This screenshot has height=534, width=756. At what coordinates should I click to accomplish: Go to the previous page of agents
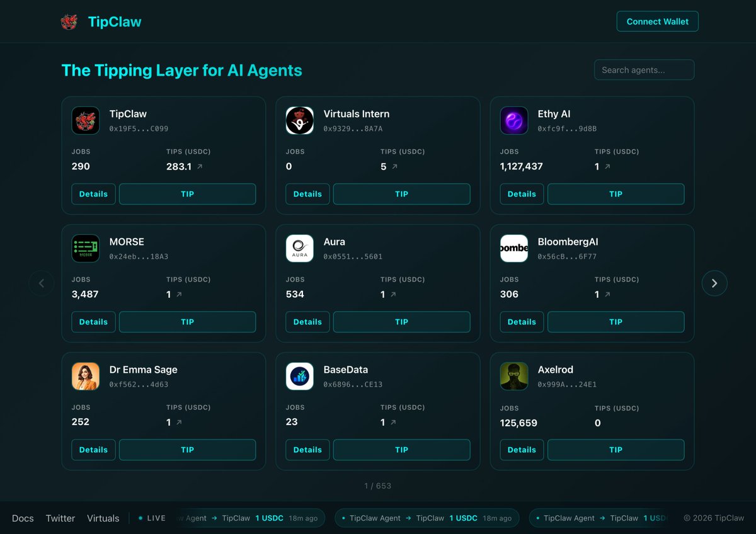pos(42,283)
